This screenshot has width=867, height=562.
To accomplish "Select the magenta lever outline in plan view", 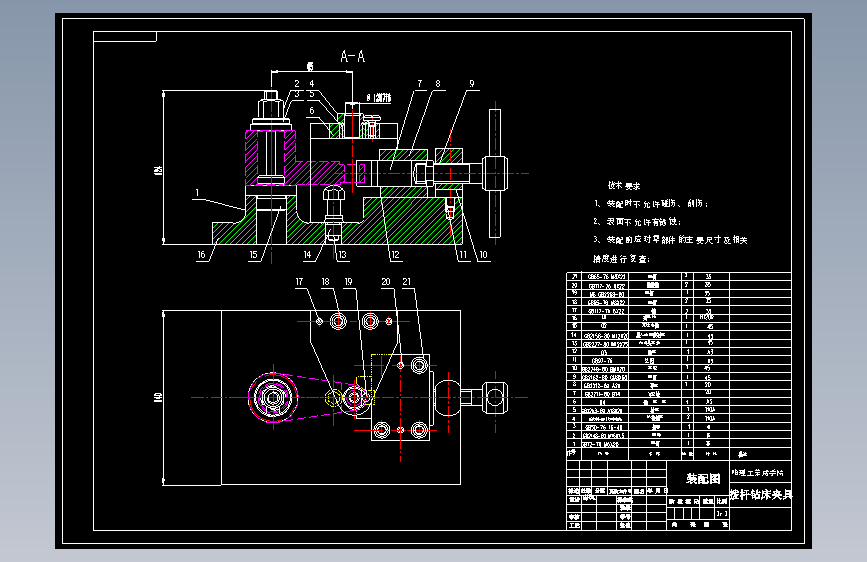I will tap(310, 398).
